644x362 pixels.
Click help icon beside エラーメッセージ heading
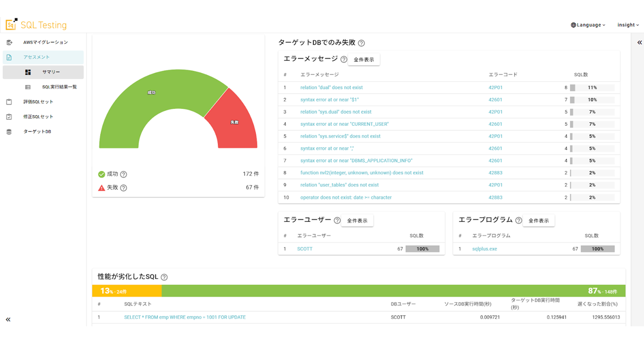point(344,59)
